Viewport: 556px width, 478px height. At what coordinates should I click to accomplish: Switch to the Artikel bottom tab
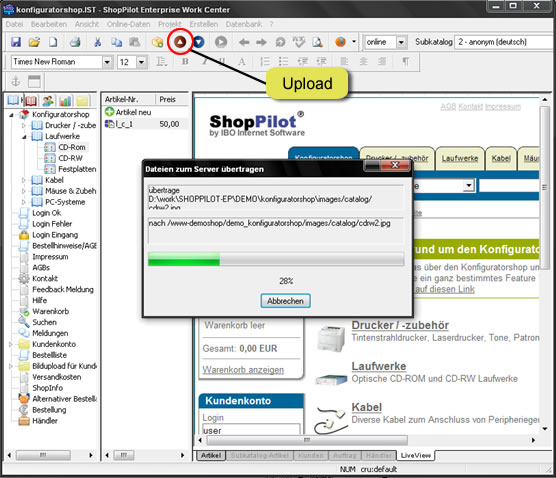(211, 455)
